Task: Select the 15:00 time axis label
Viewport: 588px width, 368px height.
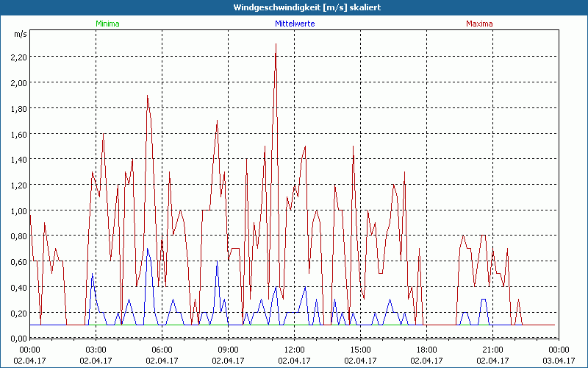Action: tap(360, 350)
